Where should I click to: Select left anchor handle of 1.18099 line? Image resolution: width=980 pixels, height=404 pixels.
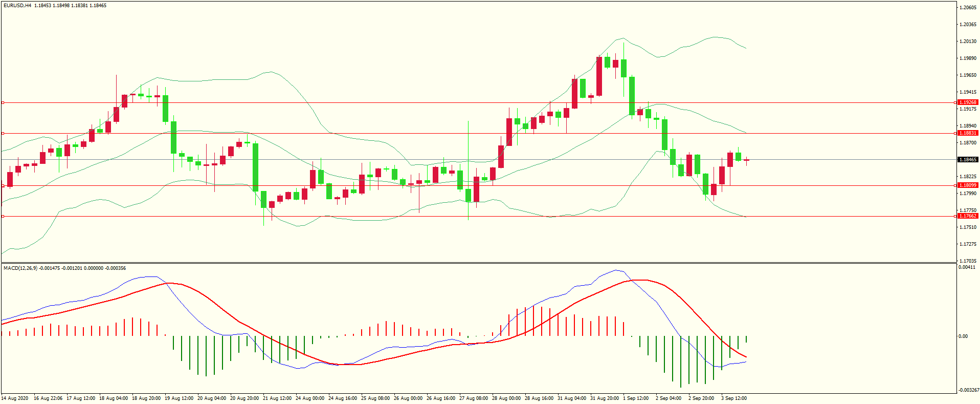3,186
